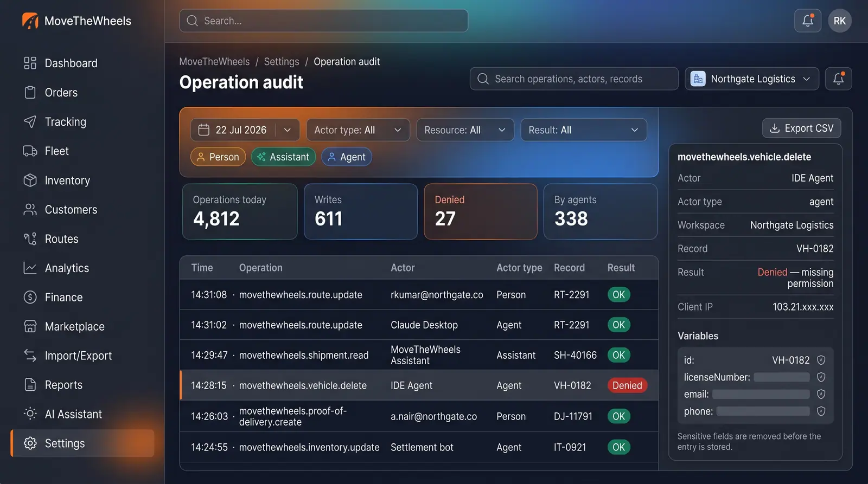Toggle the Assistant filter chip
Screen dimensions: 868x484
pos(284,157)
